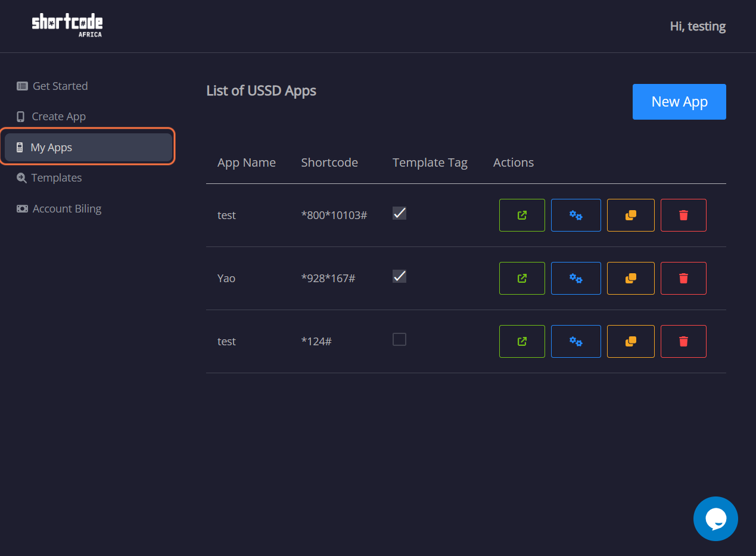The width and height of the screenshot is (756, 556).
Task: Open the chat support bubble
Action: tap(715, 518)
